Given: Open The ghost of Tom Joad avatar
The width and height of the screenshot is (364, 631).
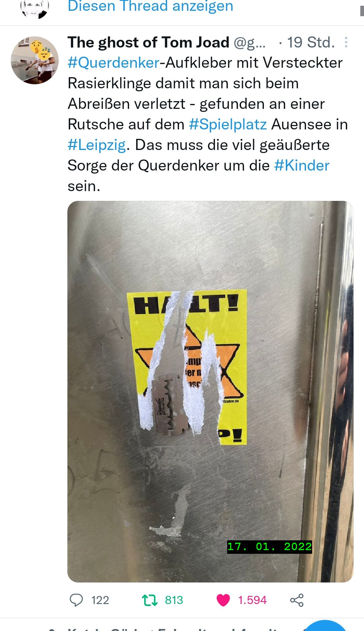Looking at the screenshot, I should 35,60.
